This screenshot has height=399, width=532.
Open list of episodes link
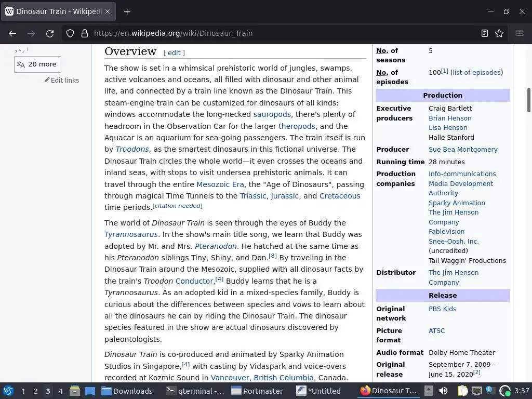click(476, 73)
